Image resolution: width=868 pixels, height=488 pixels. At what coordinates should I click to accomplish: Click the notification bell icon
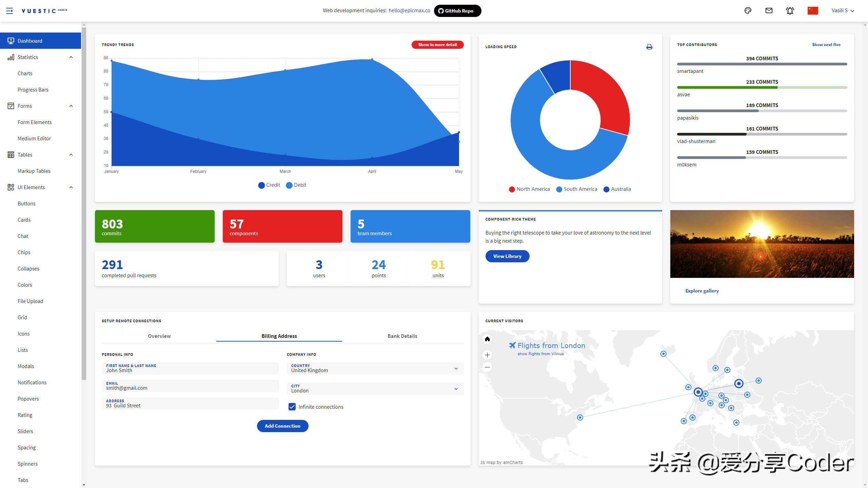(790, 11)
